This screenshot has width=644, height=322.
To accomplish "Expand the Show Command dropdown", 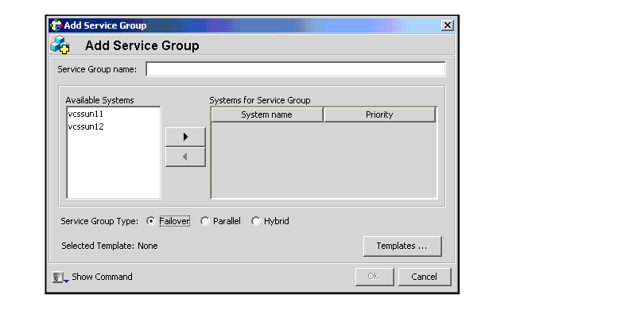I will (60, 277).
